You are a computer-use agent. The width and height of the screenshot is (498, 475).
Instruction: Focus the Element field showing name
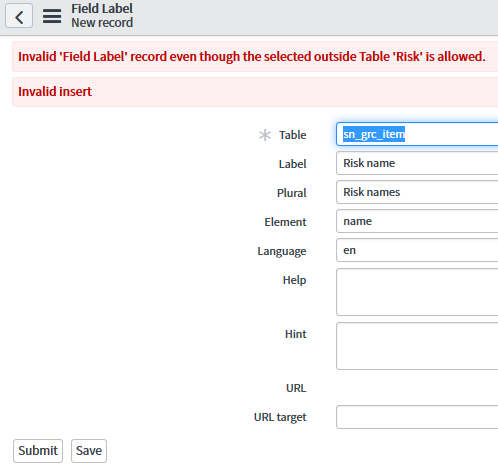(x=417, y=221)
